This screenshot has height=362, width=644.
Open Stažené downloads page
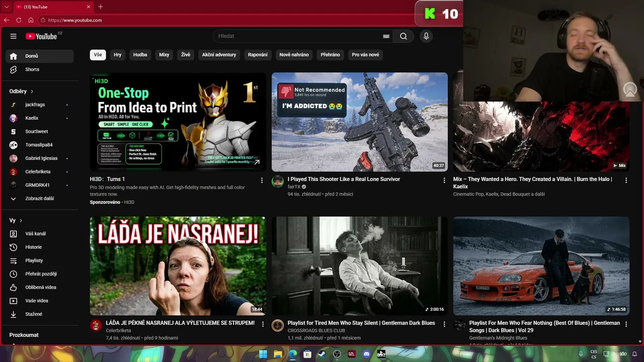pyautogui.click(x=40, y=314)
